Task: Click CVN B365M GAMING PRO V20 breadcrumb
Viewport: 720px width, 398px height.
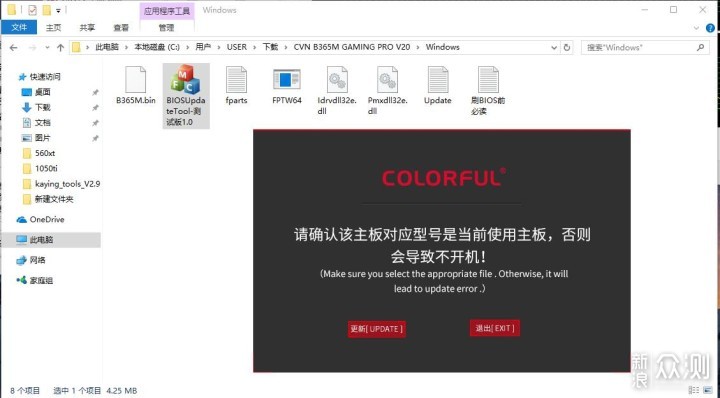Action: (x=352, y=47)
